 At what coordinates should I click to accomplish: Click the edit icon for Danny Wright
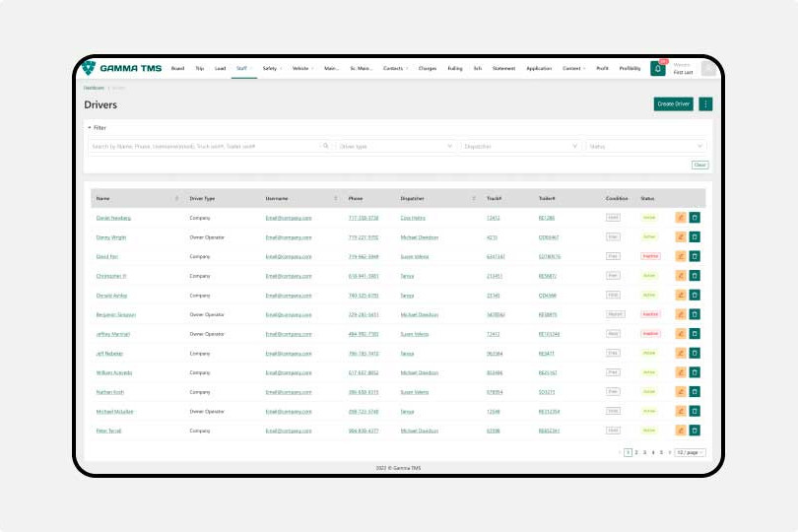680,236
